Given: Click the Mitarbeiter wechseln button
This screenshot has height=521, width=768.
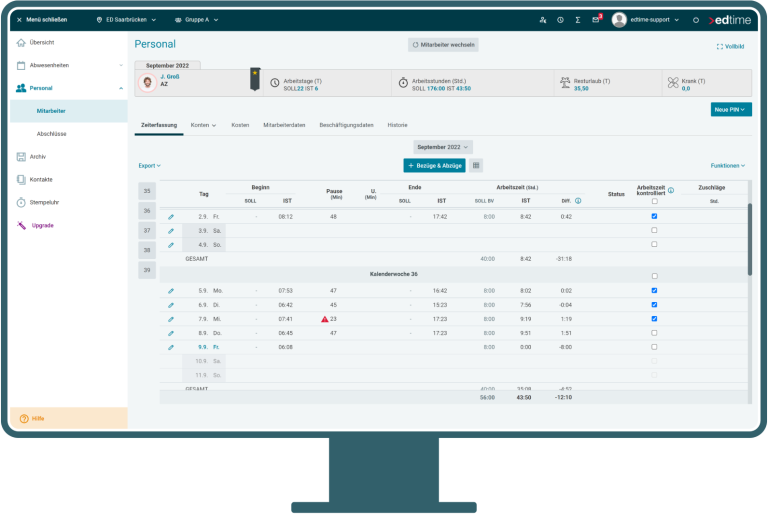Looking at the screenshot, I should tap(443, 45).
